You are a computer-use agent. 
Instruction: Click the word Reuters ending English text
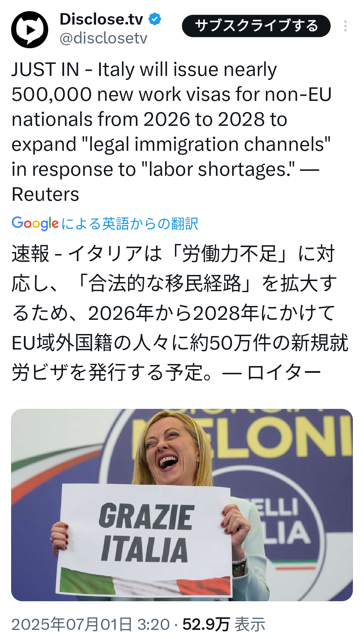coord(45,194)
